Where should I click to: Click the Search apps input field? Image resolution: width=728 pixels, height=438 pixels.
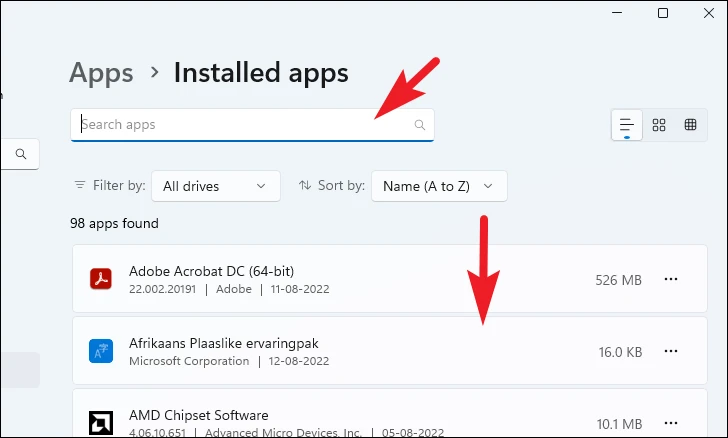point(252,124)
